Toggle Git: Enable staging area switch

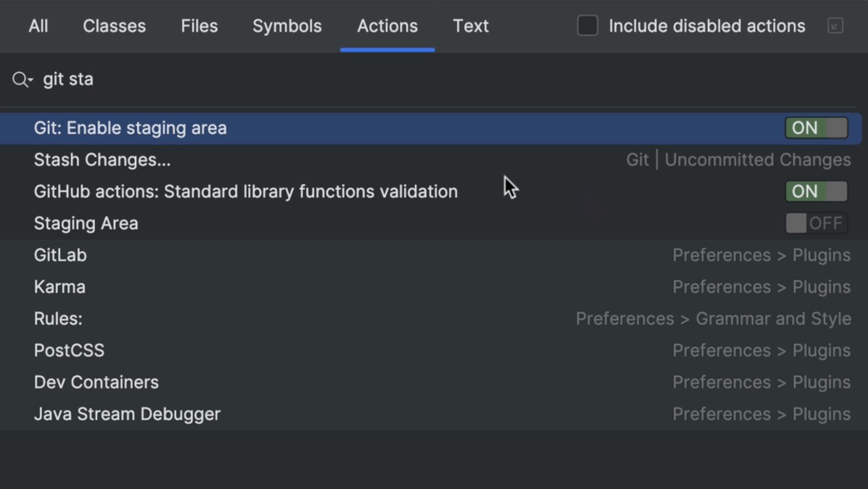[816, 128]
